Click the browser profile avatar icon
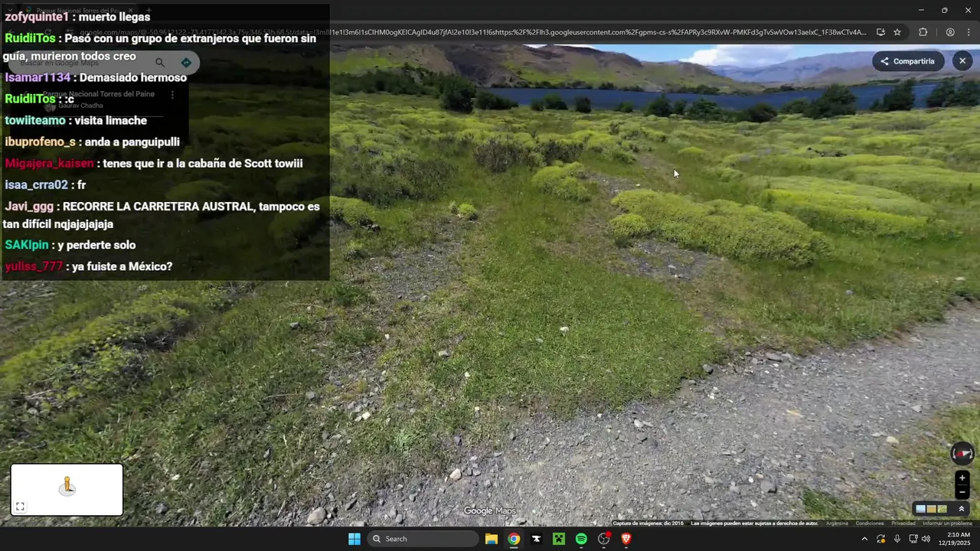The image size is (980, 551). coord(950,32)
